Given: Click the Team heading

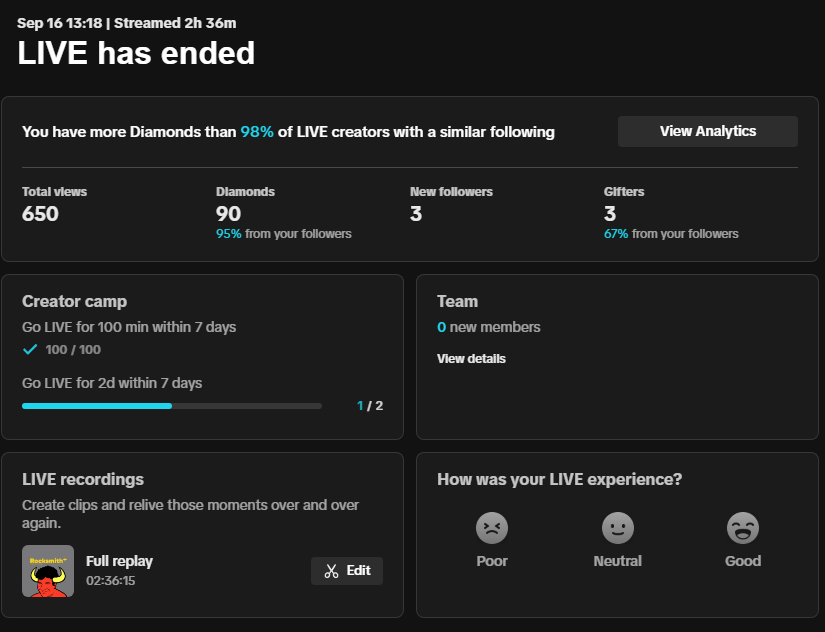Looking at the screenshot, I should point(457,301).
